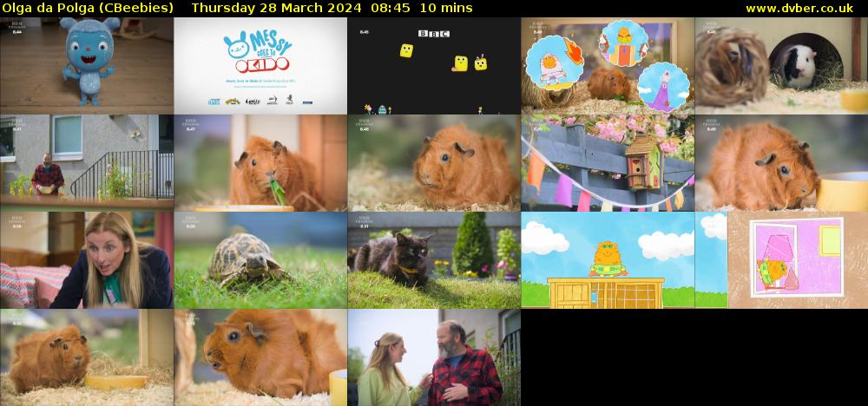Click the pink cartoon drawing thumbnail

pyautogui.click(x=781, y=259)
